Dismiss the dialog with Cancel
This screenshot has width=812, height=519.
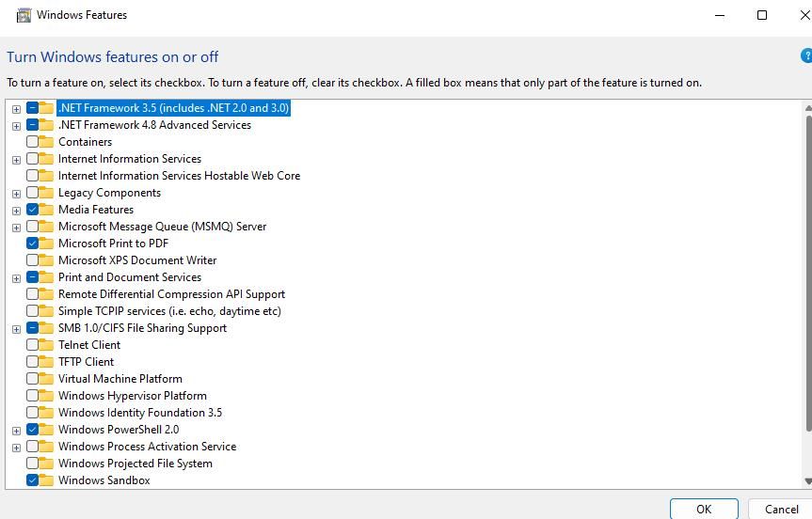781,510
